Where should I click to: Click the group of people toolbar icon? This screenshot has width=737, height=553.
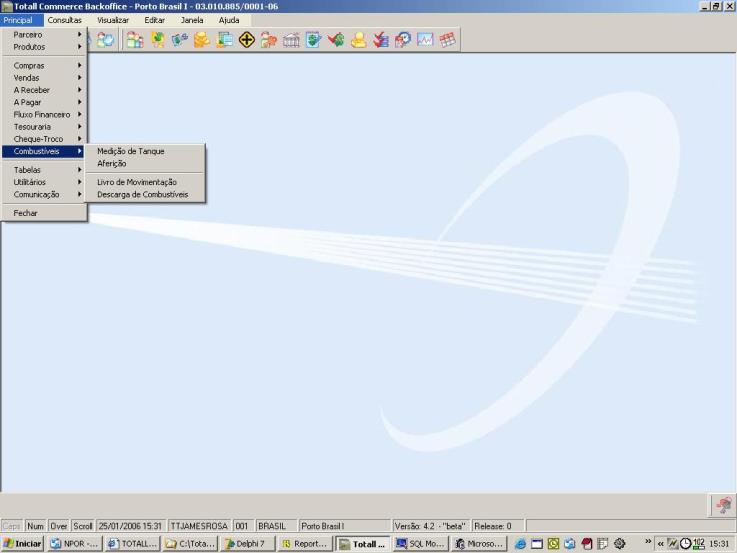click(x=135, y=40)
